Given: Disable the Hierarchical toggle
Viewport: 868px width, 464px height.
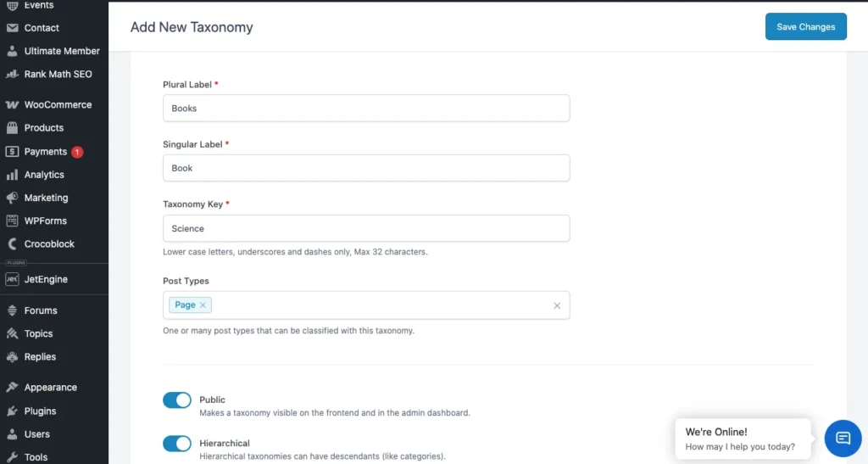Looking at the screenshot, I should tap(177, 444).
